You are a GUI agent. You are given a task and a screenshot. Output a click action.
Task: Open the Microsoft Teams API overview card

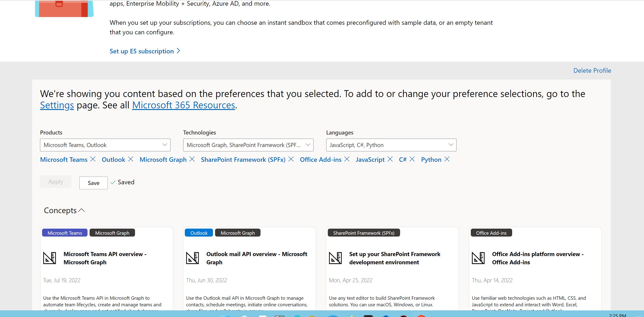pyautogui.click(x=105, y=258)
